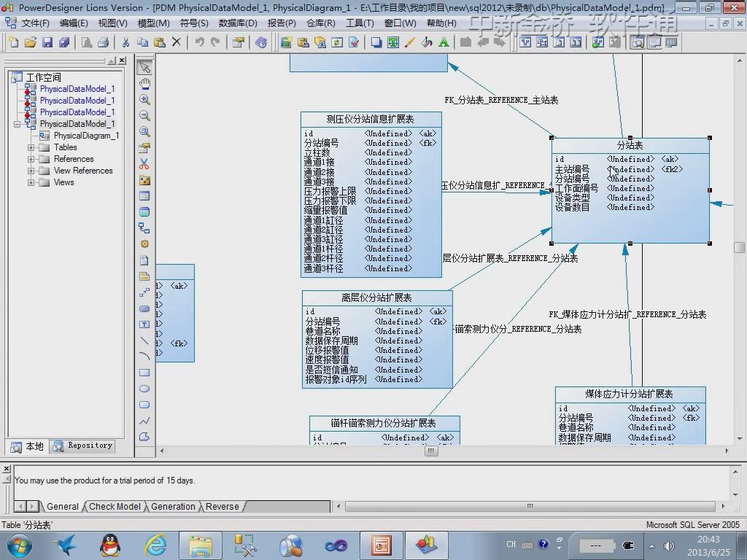747x560 pixels.
Task: Open the 模型(M) menu
Action: click(x=153, y=23)
